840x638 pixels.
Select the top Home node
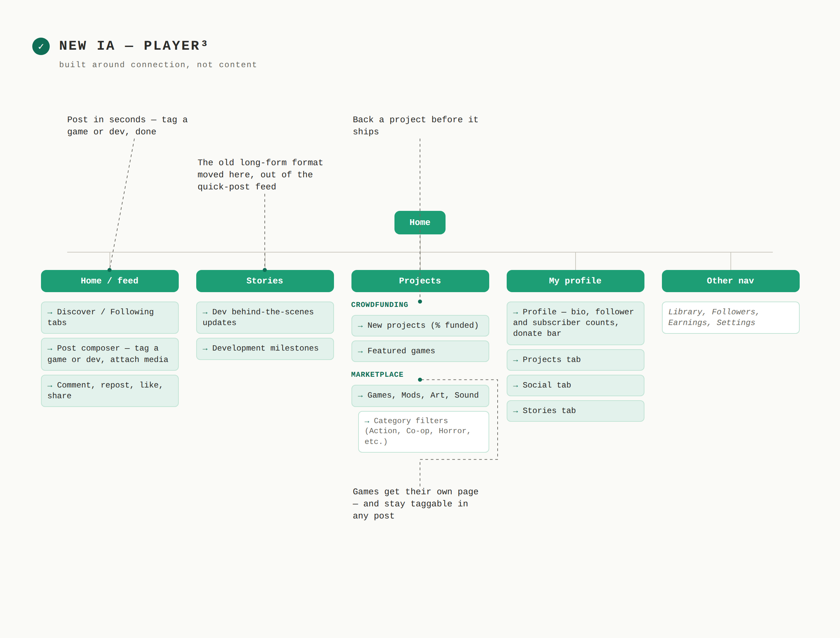[420, 223]
